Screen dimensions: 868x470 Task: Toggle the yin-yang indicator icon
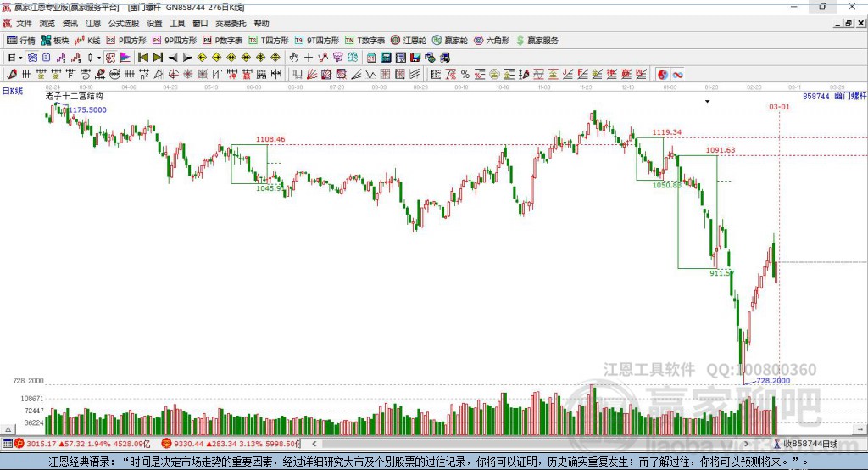[x=663, y=75]
